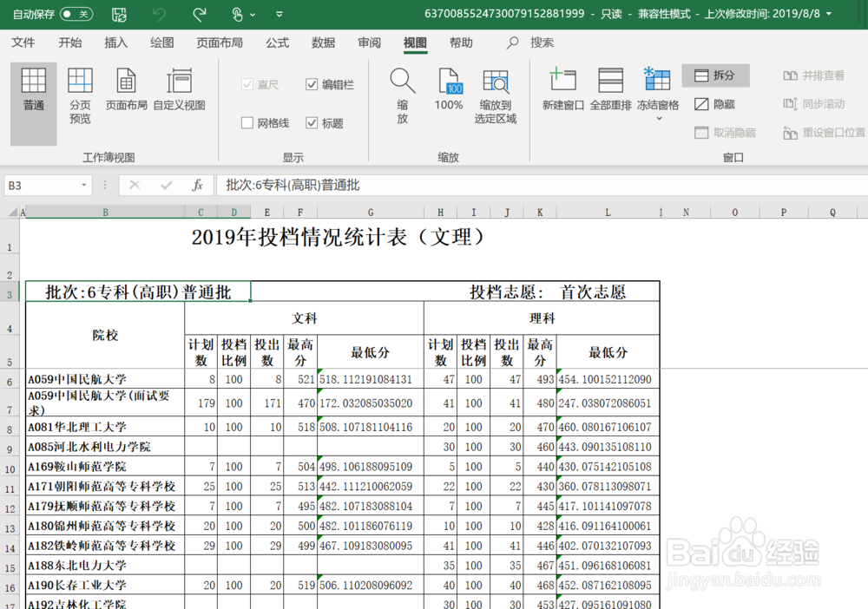The image size is (868, 609).
Task: Switch to the 开始 ribbon tab
Action: coord(69,42)
